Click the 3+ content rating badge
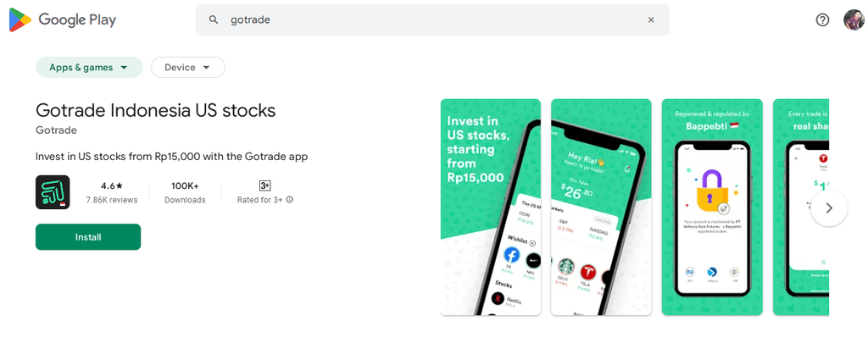This screenshot has height=343, width=868. pos(264,185)
